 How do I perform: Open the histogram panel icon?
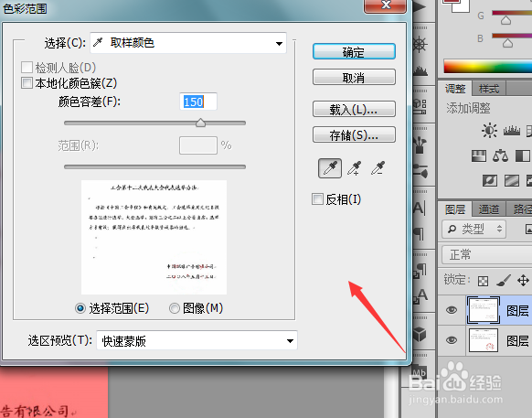coord(420,70)
